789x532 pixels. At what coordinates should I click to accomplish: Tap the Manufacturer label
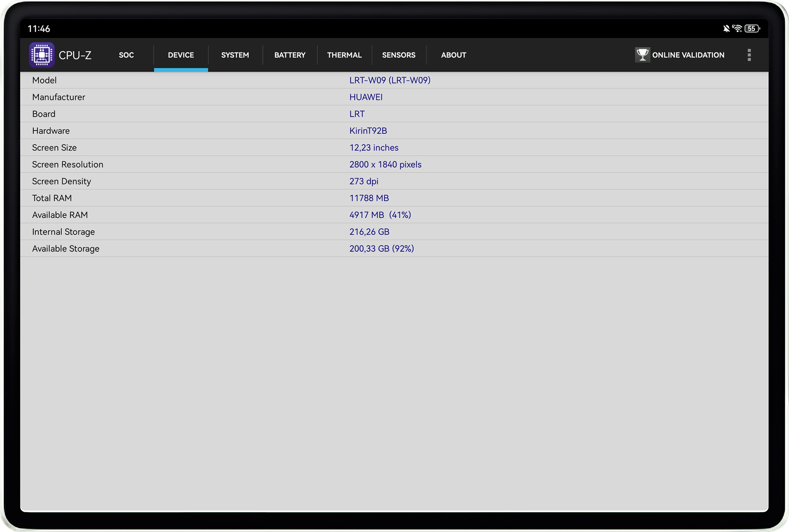point(59,97)
